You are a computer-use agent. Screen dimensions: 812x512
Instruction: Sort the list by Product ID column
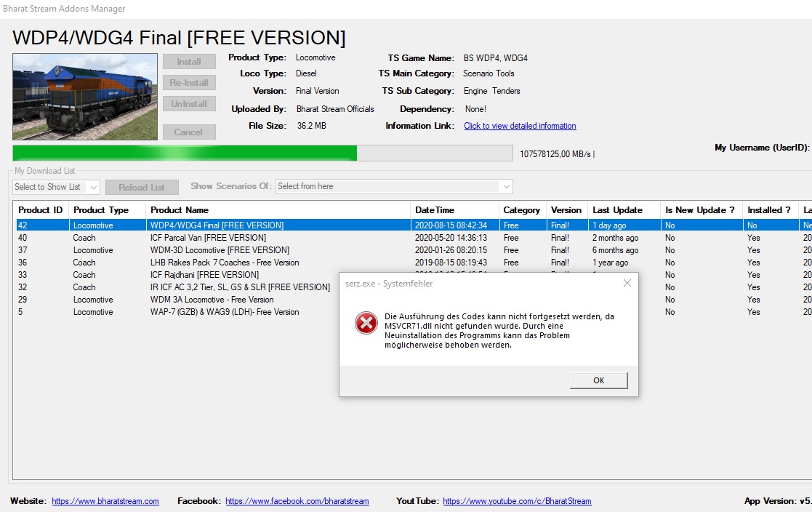click(41, 210)
